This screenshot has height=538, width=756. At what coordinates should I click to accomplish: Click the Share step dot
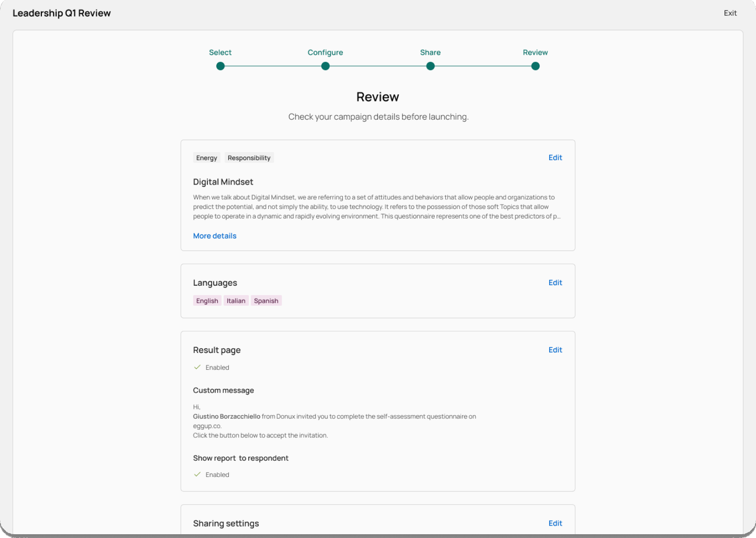430,66
